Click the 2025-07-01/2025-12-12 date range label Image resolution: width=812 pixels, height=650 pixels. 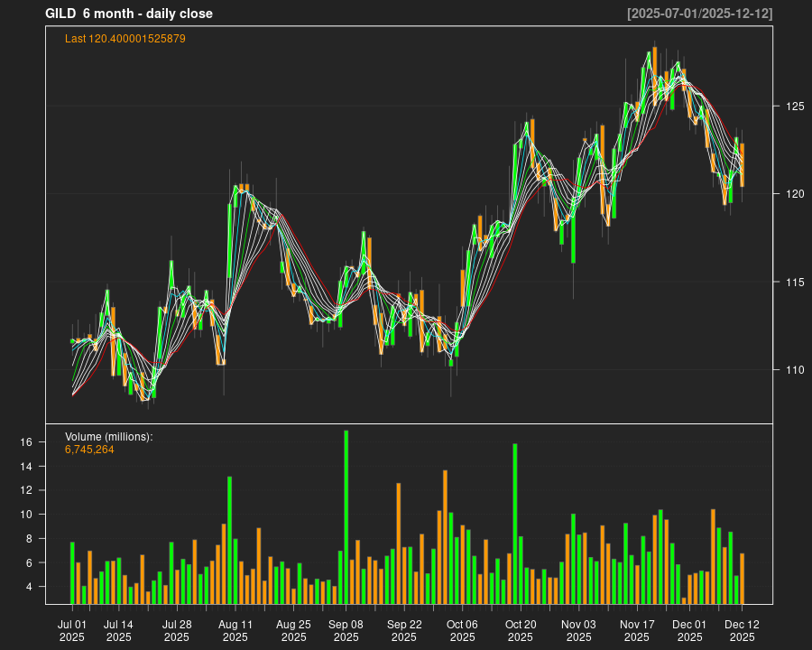click(x=699, y=14)
